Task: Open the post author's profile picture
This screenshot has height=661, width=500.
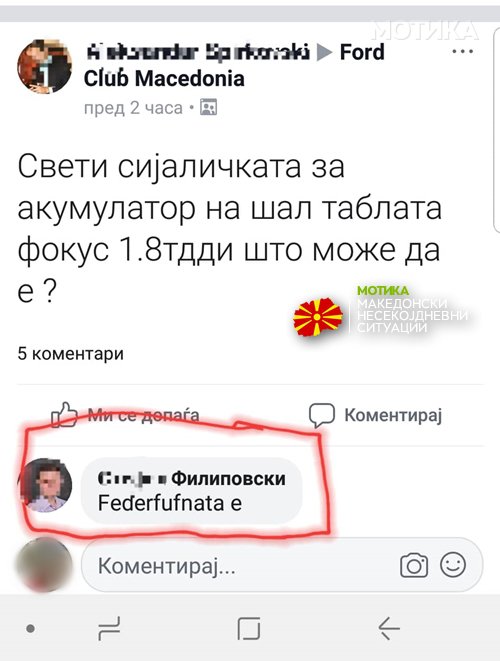Action: coord(44,66)
